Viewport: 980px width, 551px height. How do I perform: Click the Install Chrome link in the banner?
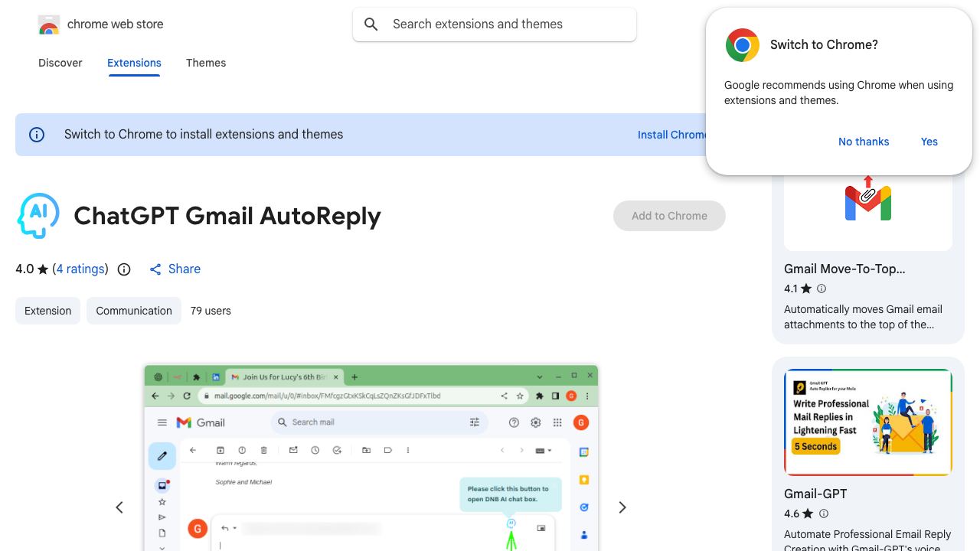(672, 135)
